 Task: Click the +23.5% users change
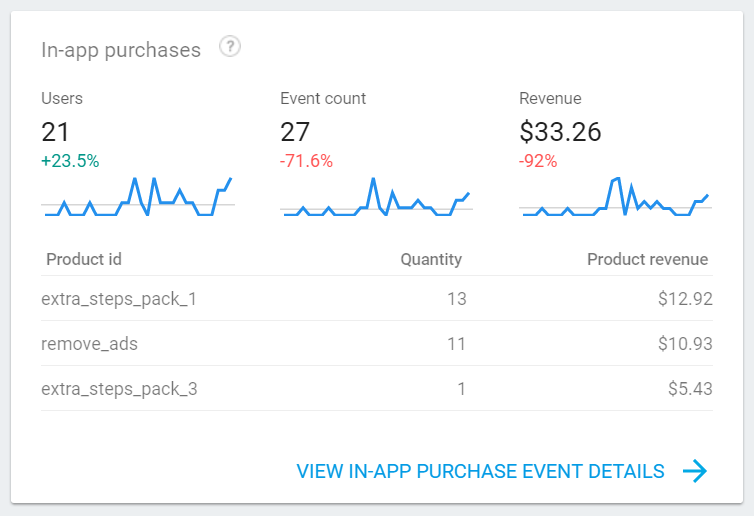[70, 160]
